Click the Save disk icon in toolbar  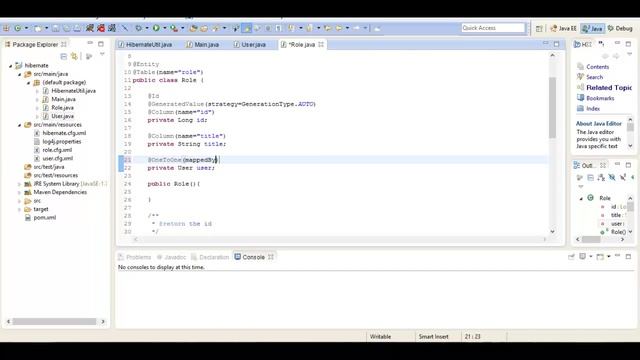[x=56, y=28]
